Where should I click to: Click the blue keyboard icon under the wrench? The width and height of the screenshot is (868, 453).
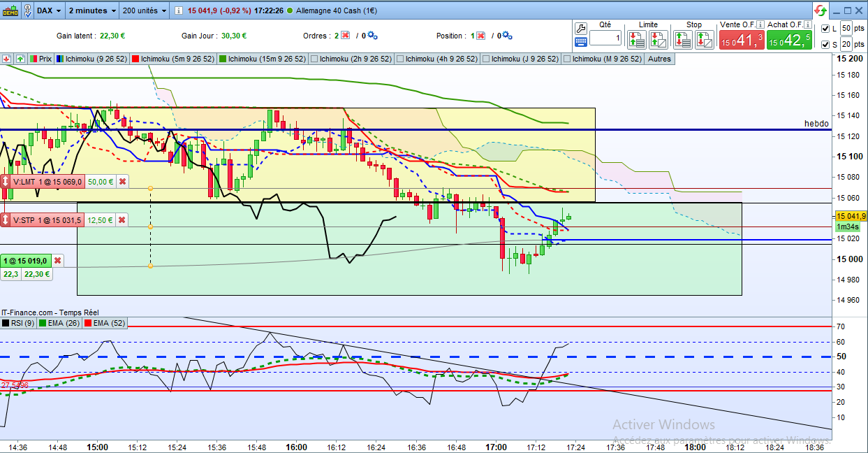click(x=581, y=43)
